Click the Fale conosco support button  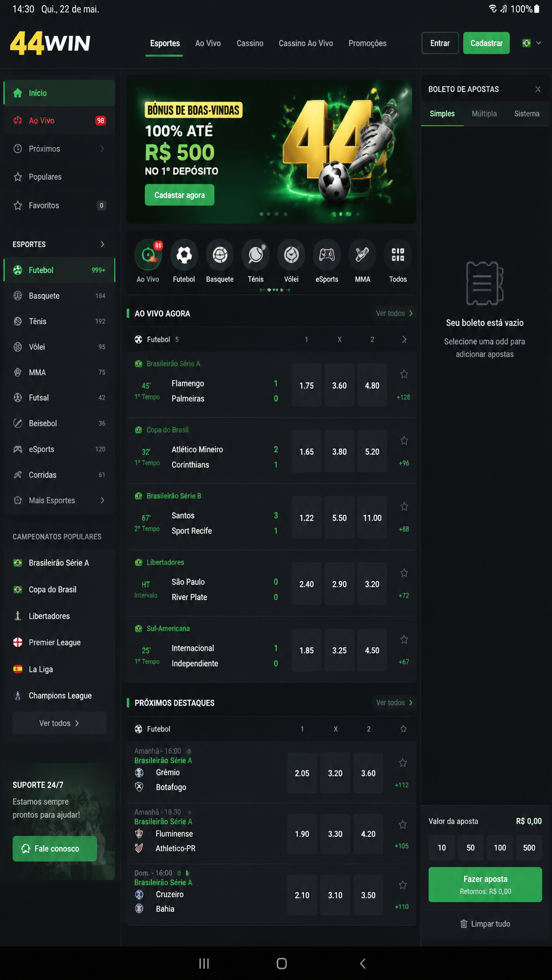coord(55,849)
